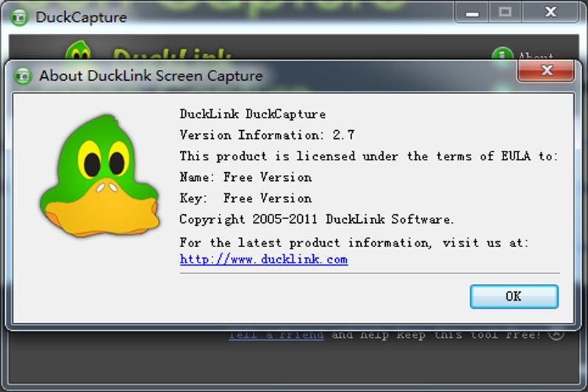
Task: Click the 'Key: Free Version' text
Action: 245,198
